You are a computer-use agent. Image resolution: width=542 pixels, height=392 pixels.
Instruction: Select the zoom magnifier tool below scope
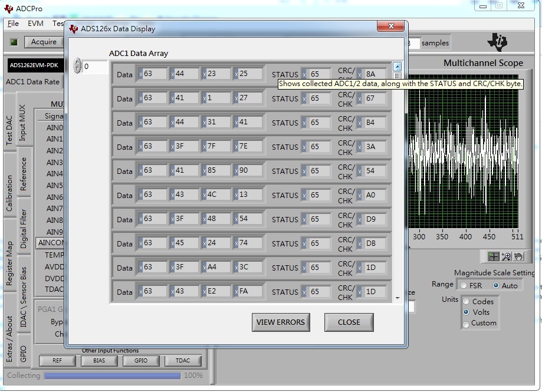tap(506, 256)
